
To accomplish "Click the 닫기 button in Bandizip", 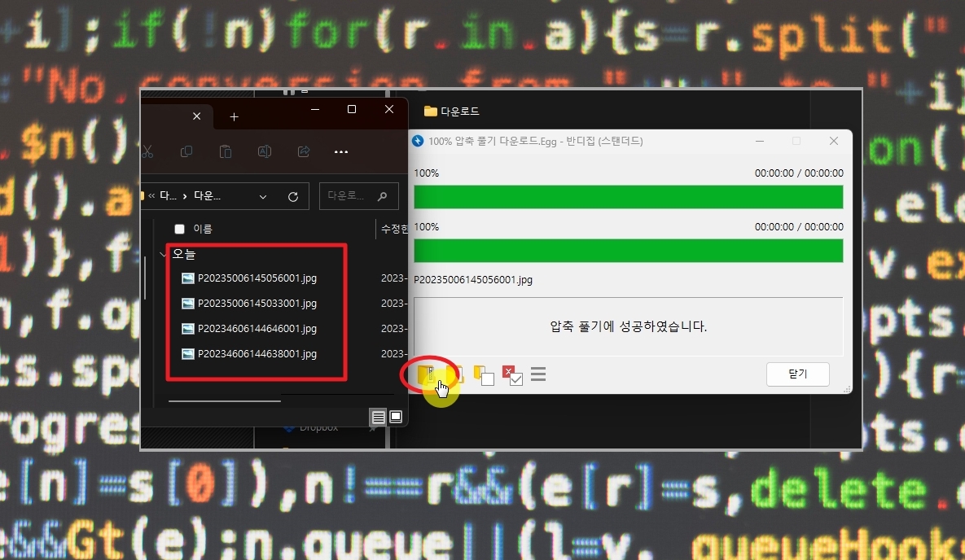I will coord(797,374).
